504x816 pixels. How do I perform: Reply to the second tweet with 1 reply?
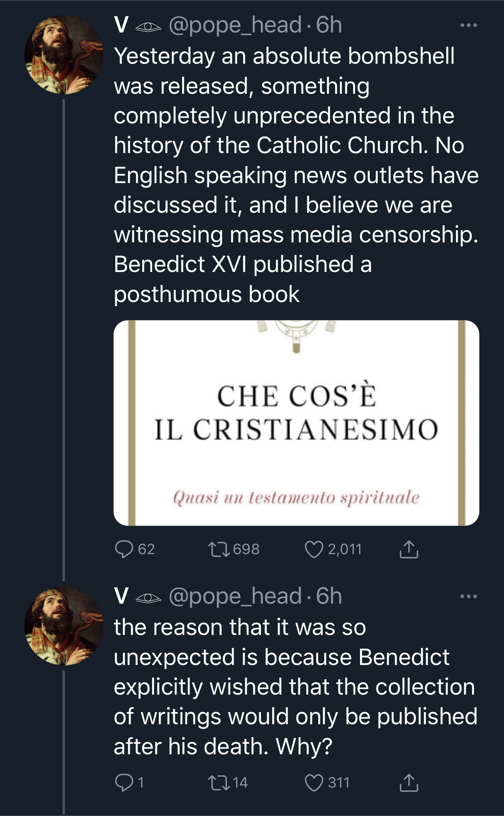pos(124,782)
